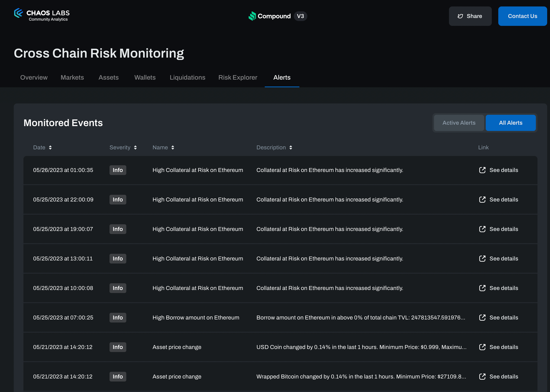Open external link icon for High Borrow amount alert
Screen dimensions: 550x392
[x=482, y=318]
